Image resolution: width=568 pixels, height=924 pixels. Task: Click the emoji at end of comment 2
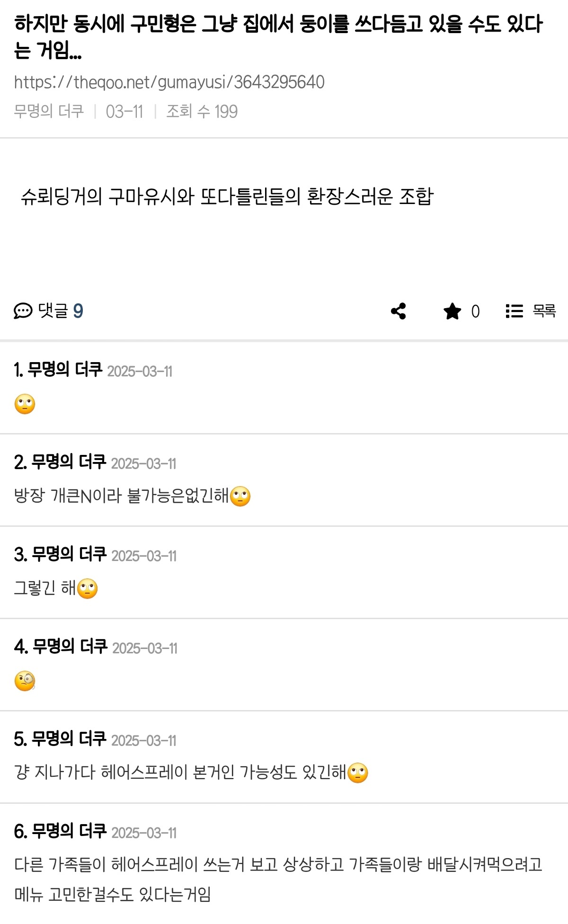coord(240,496)
